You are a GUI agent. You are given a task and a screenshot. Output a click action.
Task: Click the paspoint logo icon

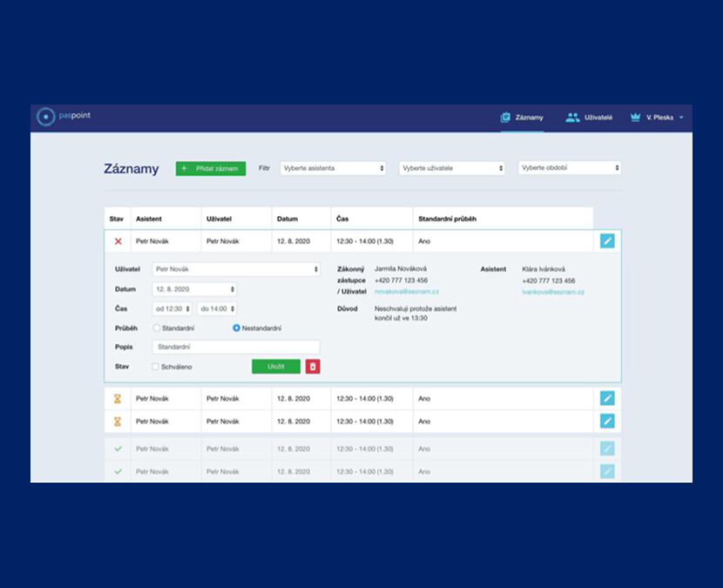pos(45,117)
